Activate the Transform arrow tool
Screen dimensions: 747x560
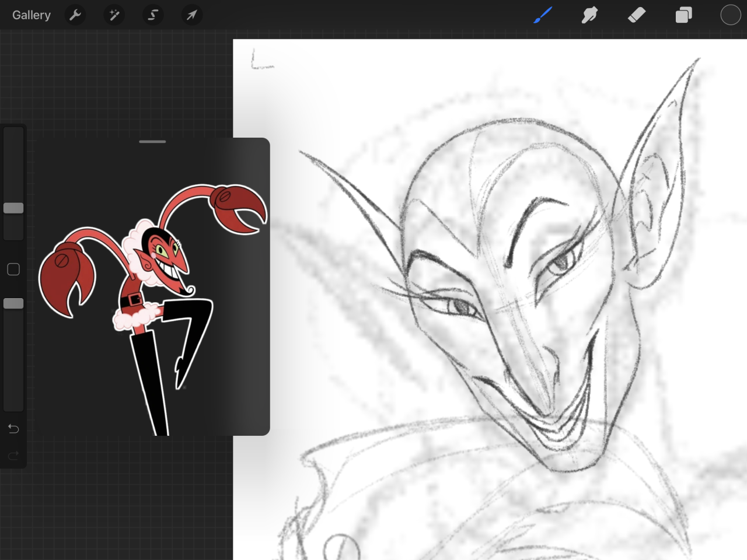[191, 15]
